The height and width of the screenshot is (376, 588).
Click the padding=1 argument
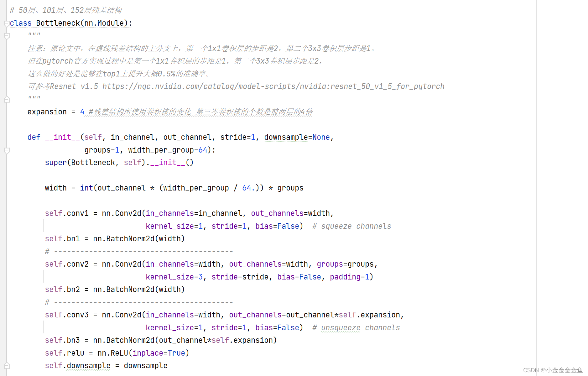point(350,277)
